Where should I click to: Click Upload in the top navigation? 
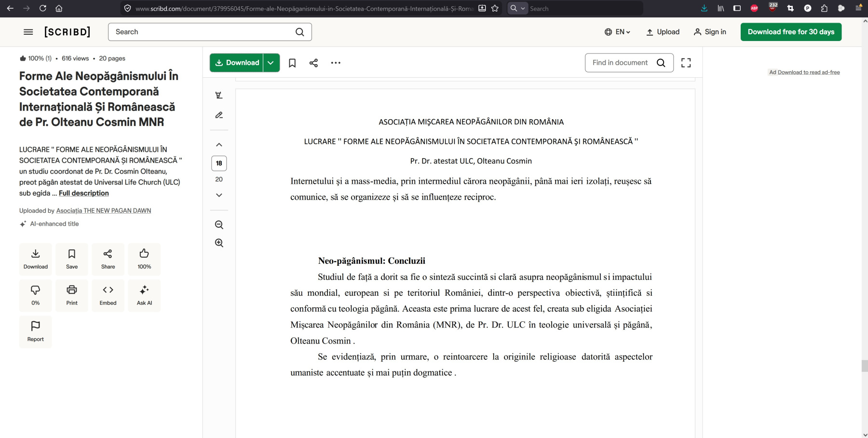tap(663, 32)
